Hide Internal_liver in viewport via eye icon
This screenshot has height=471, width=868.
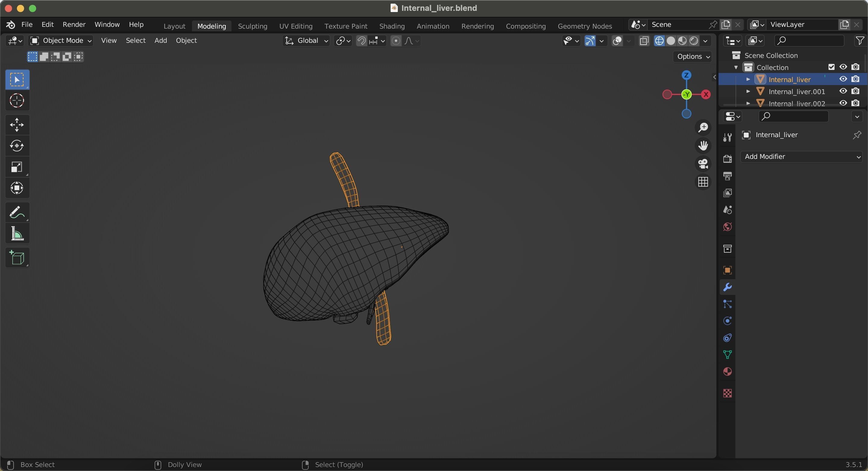tap(843, 79)
